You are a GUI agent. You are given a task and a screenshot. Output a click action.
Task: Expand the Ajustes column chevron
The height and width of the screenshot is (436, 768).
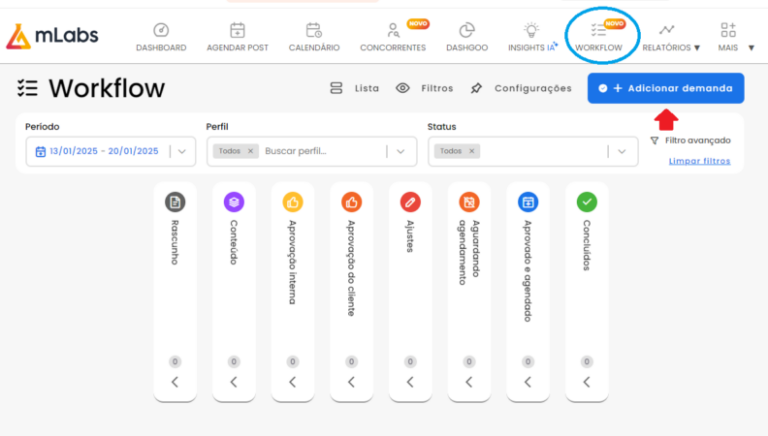click(x=410, y=382)
